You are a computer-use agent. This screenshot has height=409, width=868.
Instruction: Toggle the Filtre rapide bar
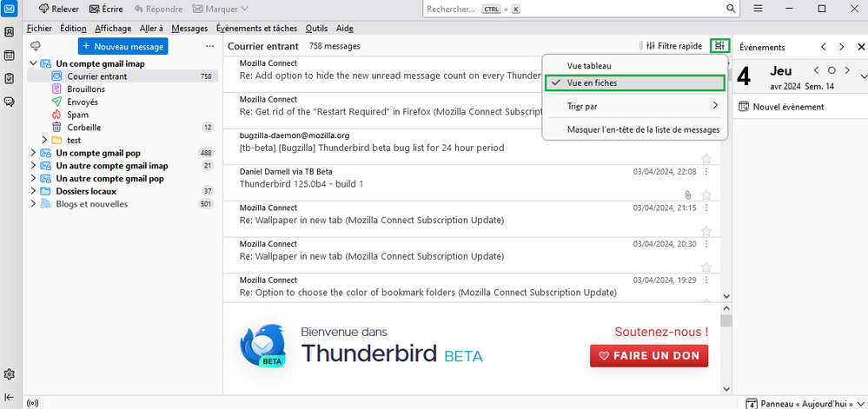(x=674, y=46)
